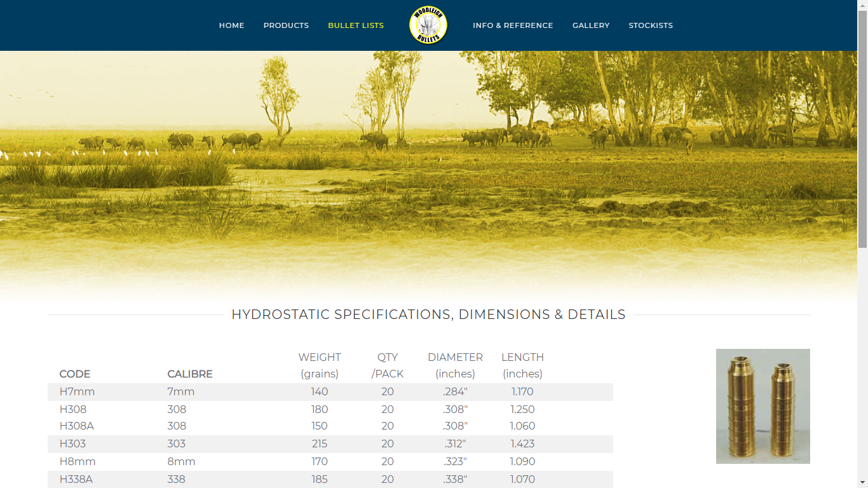Open the Info & Reference menu
Viewport: 868px width, 488px height.
click(513, 25)
